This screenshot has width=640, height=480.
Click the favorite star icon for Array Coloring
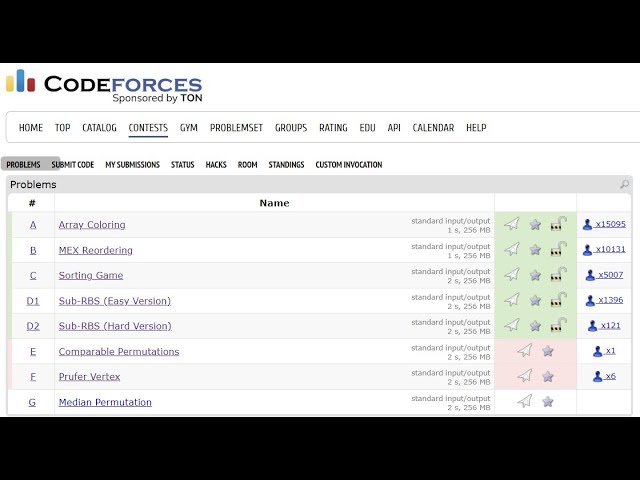tap(535, 224)
